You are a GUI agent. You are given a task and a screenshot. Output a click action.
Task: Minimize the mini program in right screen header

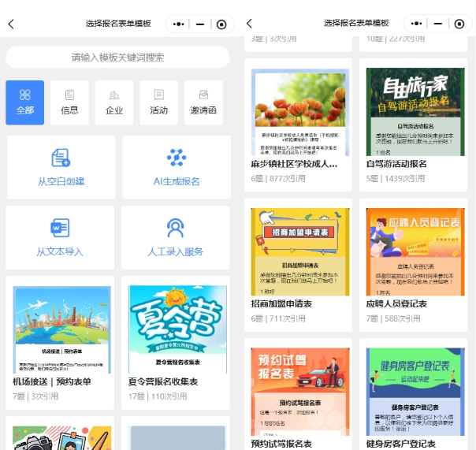(437, 24)
